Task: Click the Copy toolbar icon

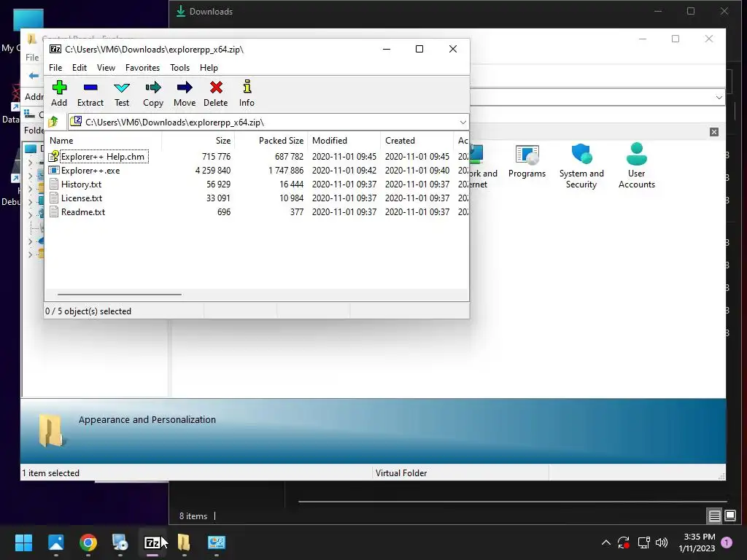Action: (153, 93)
